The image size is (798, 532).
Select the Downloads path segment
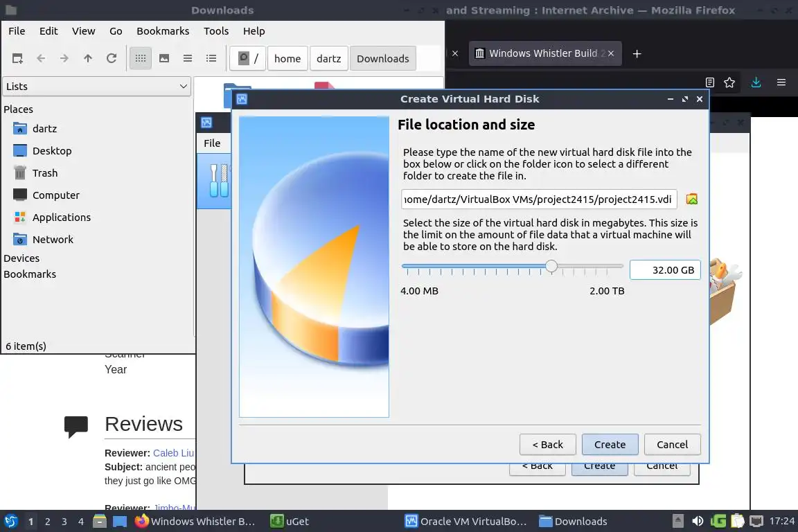tap(382, 59)
